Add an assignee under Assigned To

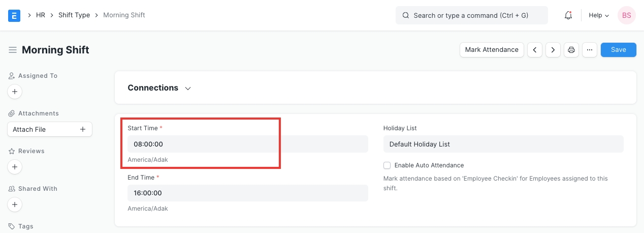[x=15, y=92]
